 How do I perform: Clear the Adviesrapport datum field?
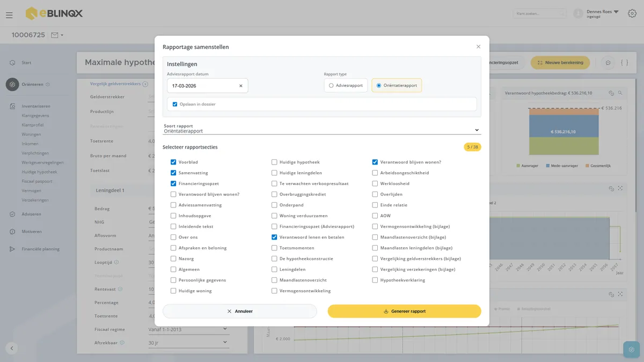240,86
